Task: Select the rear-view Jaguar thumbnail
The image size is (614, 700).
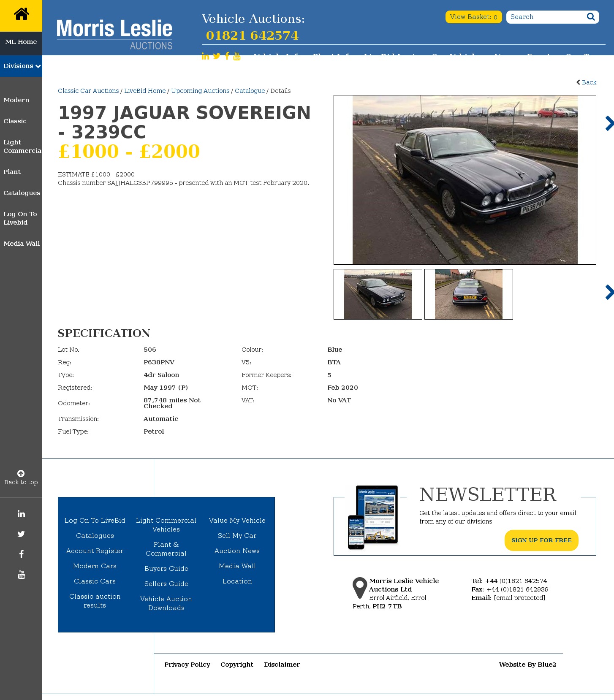Action: click(469, 294)
